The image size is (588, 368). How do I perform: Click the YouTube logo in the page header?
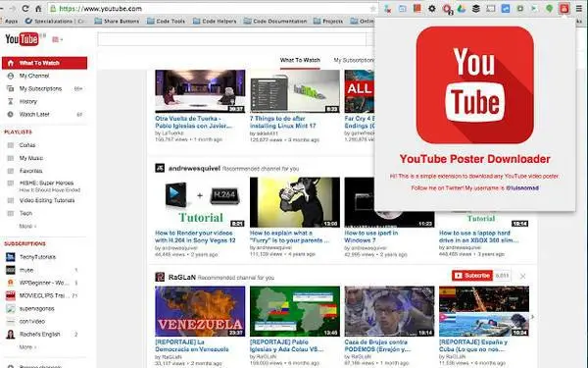(22, 38)
